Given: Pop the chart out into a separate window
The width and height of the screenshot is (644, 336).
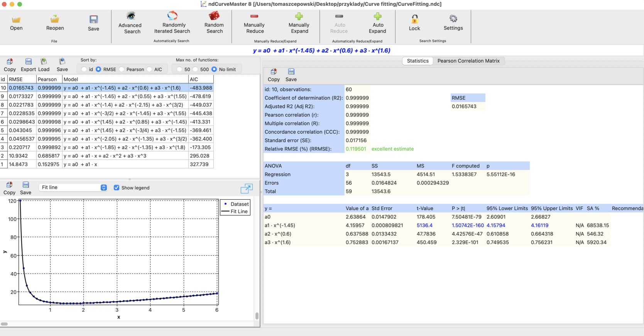Looking at the screenshot, I should tap(246, 188).
